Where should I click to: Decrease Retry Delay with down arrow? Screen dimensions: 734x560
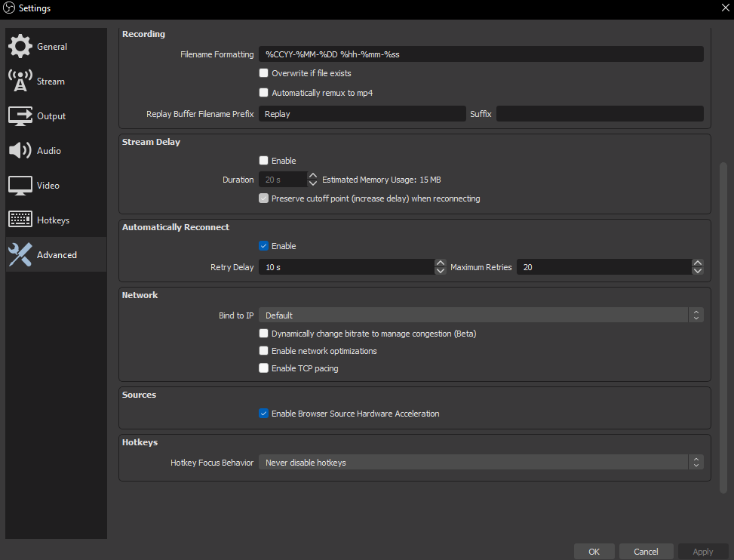(x=440, y=271)
